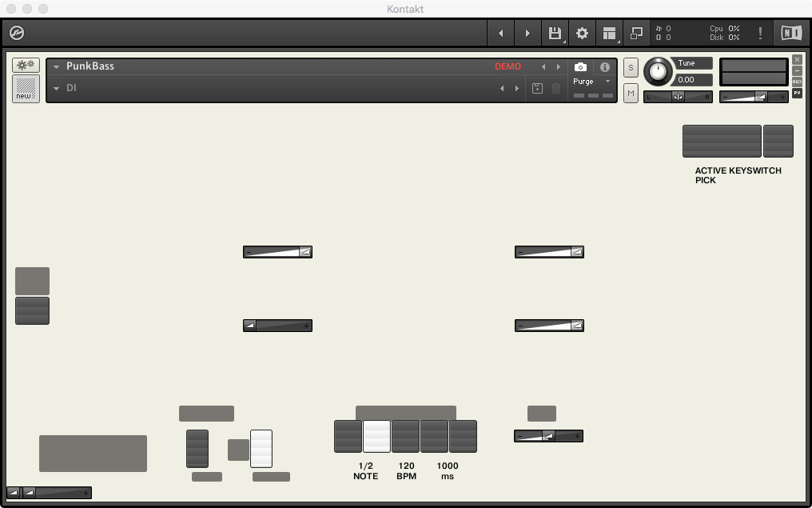
Task: Select next snapshot arrow in DI row
Action: coord(517,89)
